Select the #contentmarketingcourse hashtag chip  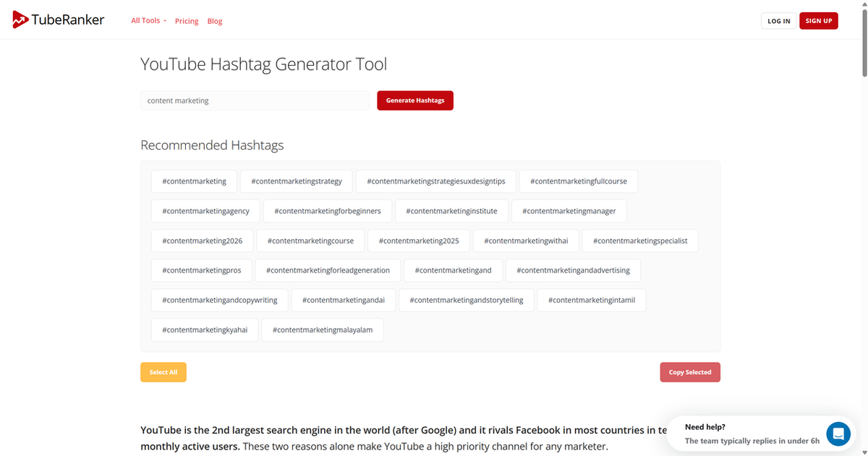pos(310,241)
